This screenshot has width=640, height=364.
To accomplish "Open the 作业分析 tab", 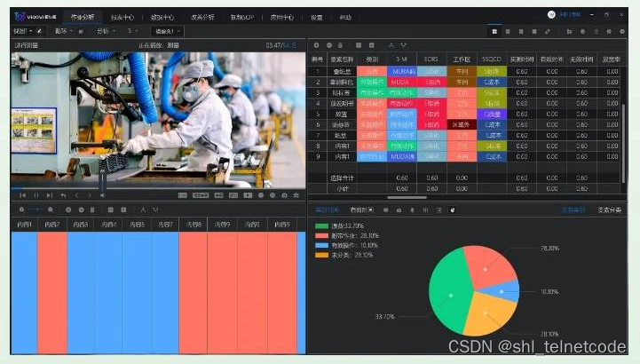I will point(83,17).
